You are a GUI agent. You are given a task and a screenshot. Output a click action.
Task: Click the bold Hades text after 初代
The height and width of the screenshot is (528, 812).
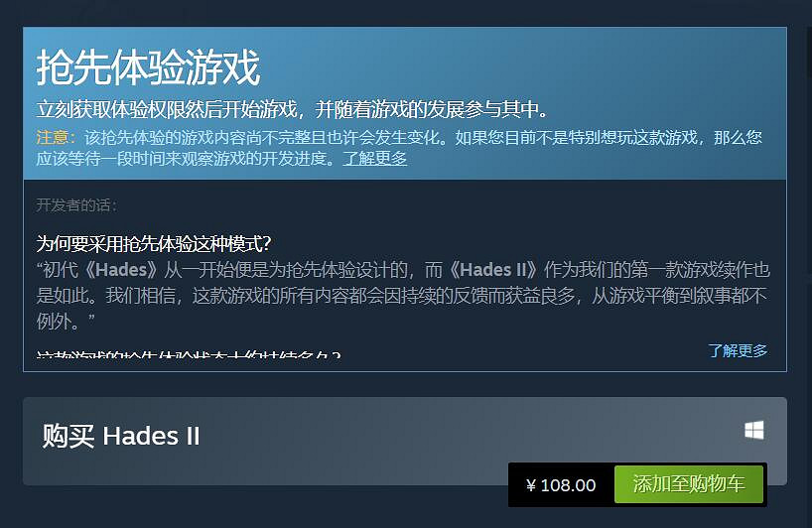122,270
